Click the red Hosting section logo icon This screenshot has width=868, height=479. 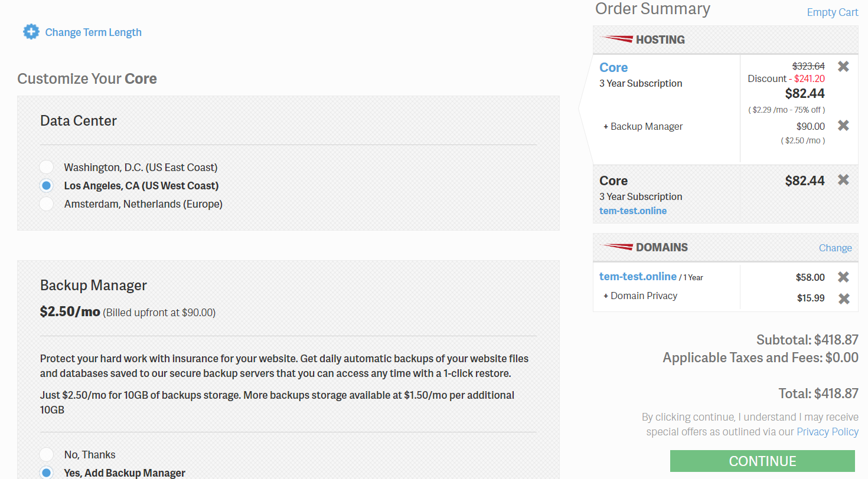click(x=616, y=40)
